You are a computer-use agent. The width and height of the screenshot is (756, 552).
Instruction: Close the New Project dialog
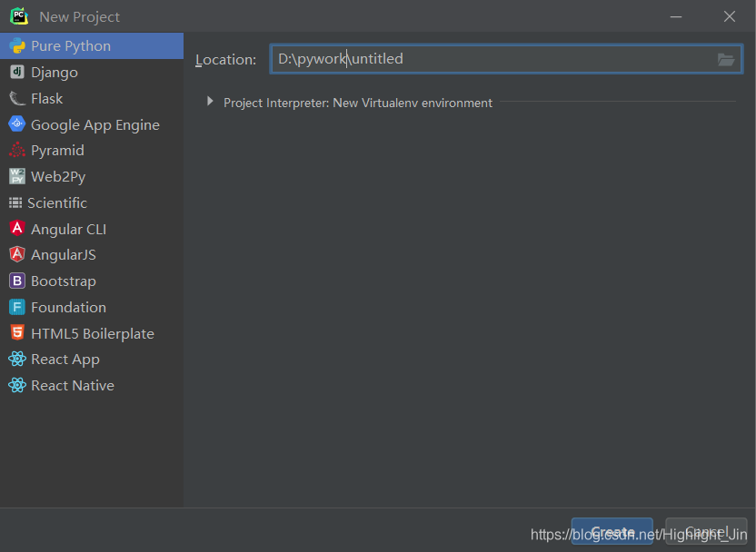point(730,16)
